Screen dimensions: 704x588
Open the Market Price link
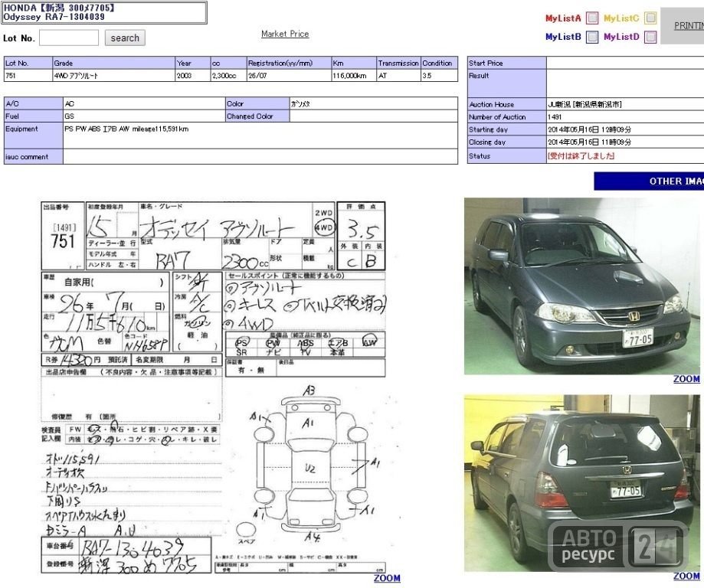click(x=285, y=34)
